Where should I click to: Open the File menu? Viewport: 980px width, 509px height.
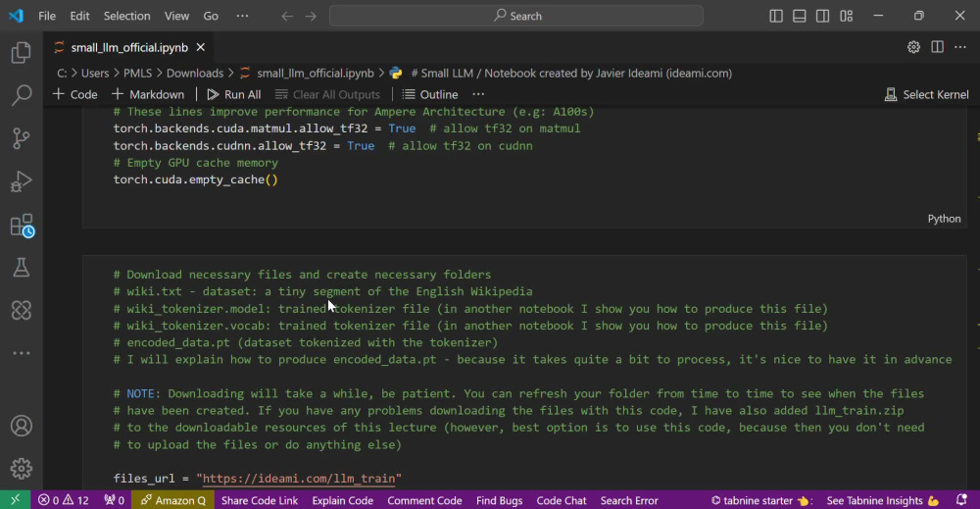(x=47, y=17)
